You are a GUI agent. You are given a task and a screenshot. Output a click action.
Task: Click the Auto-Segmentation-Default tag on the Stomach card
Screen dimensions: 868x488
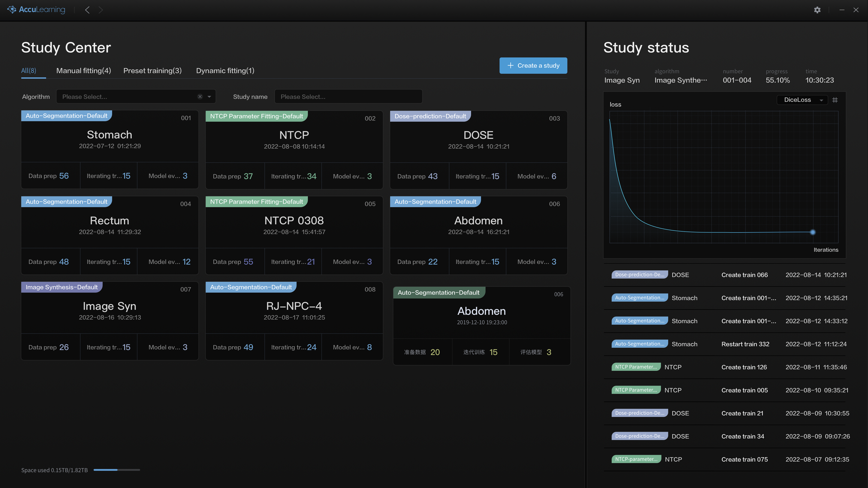click(66, 116)
